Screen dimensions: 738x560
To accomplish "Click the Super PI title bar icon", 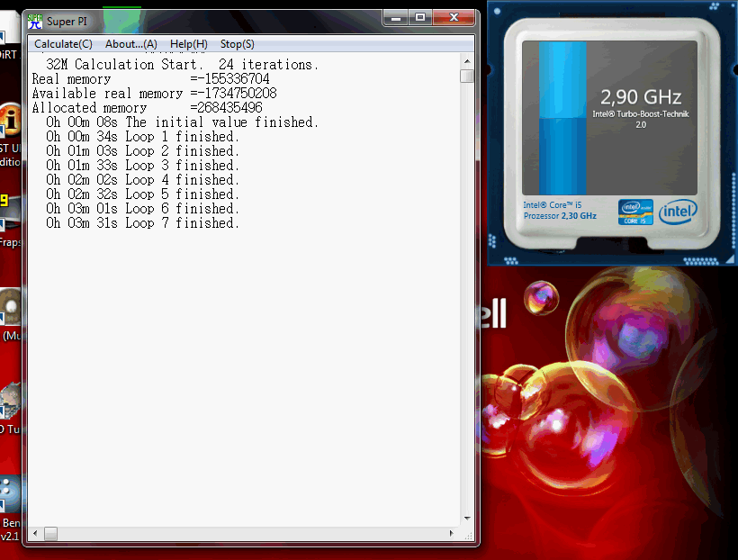I will click(x=35, y=22).
